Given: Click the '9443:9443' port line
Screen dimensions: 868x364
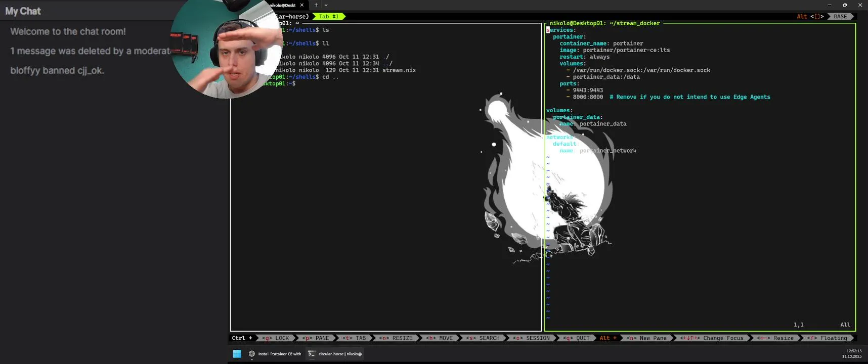Looking at the screenshot, I should (x=585, y=90).
